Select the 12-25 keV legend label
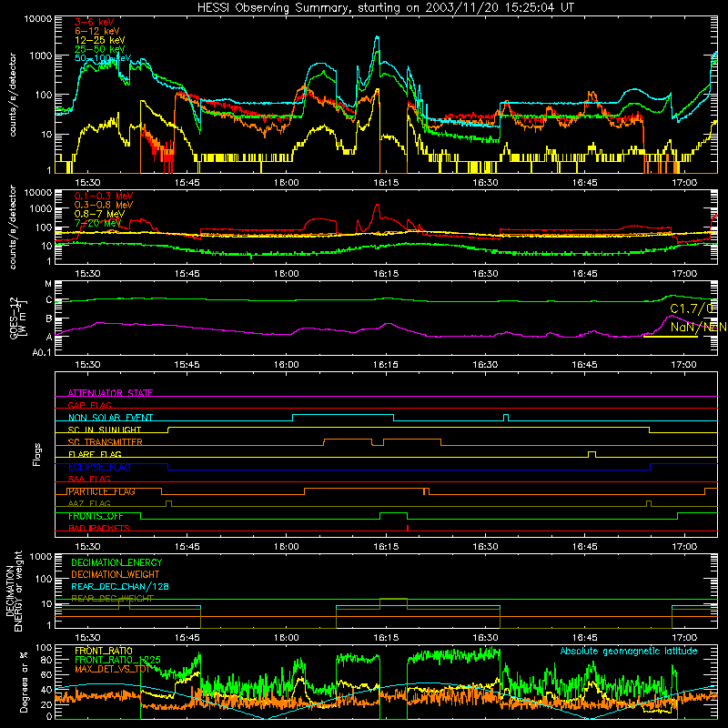Image resolution: width=728 pixels, height=728 pixels. [100, 40]
